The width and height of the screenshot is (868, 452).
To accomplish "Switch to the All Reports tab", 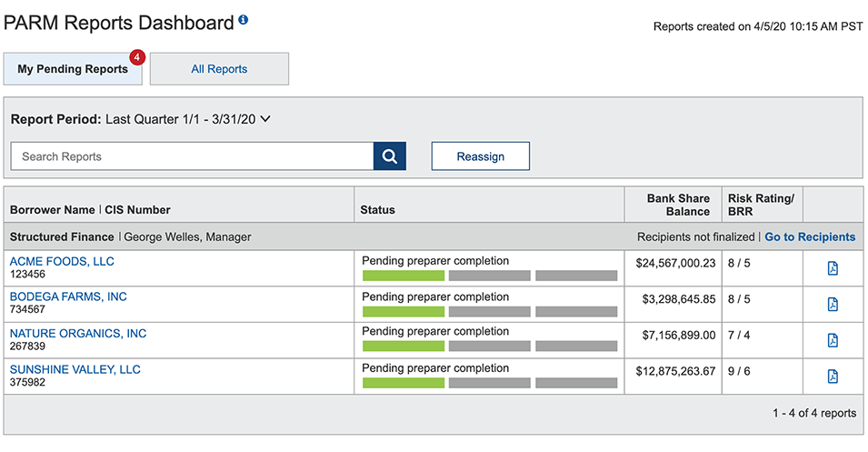I will point(219,69).
